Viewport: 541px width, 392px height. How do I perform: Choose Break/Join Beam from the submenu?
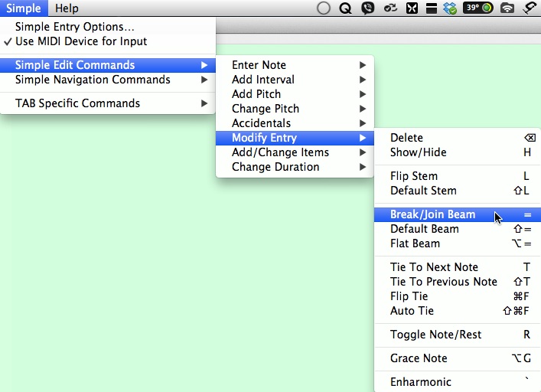[432, 214]
